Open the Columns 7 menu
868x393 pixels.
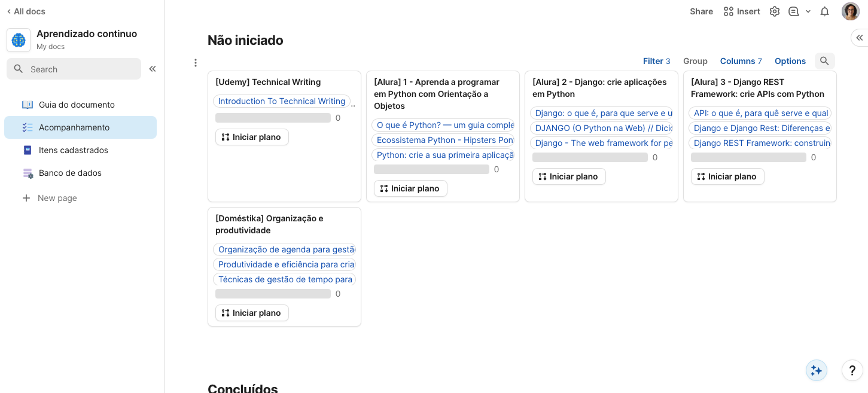click(741, 60)
